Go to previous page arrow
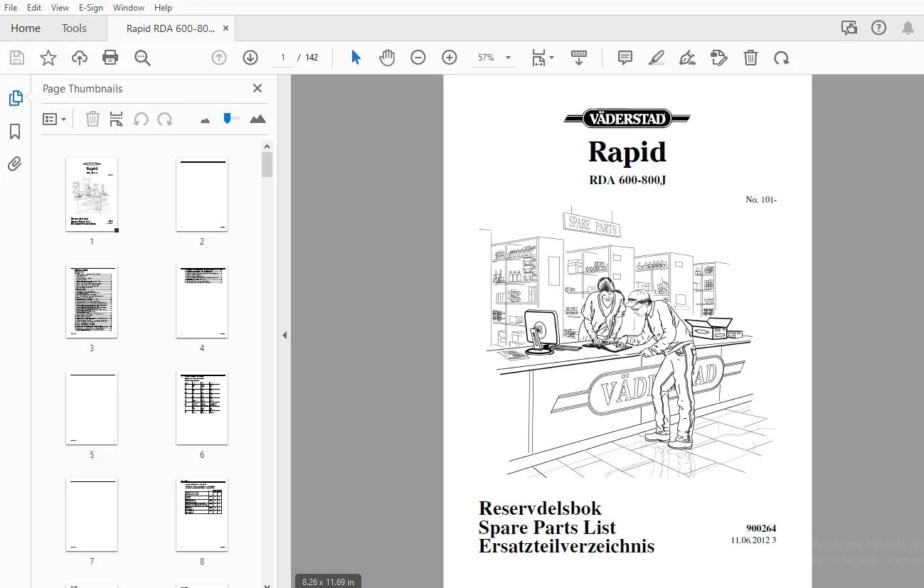This screenshot has height=588, width=924. [x=219, y=58]
